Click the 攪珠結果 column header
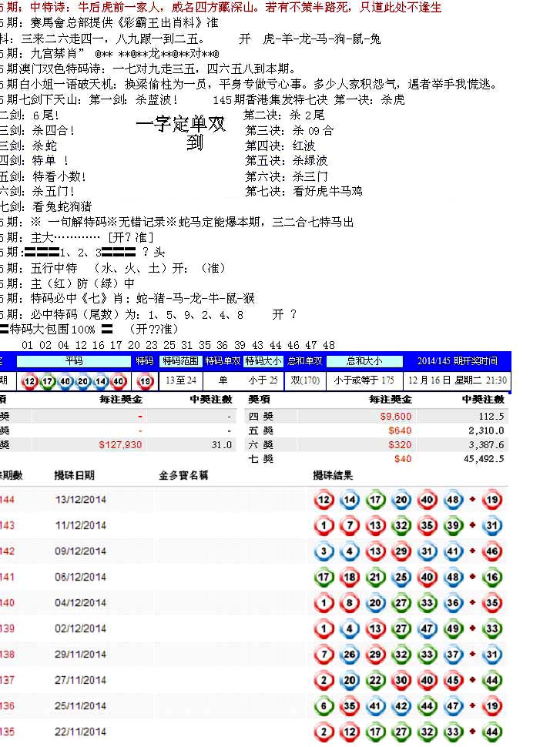 333,475
